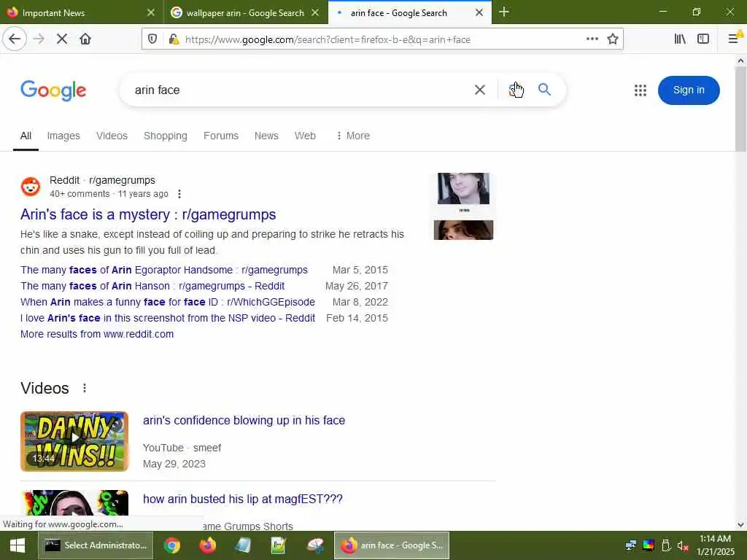Image resolution: width=747 pixels, height=560 pixels.
Task: Select the Forums search filter
Action: (220, 136)
